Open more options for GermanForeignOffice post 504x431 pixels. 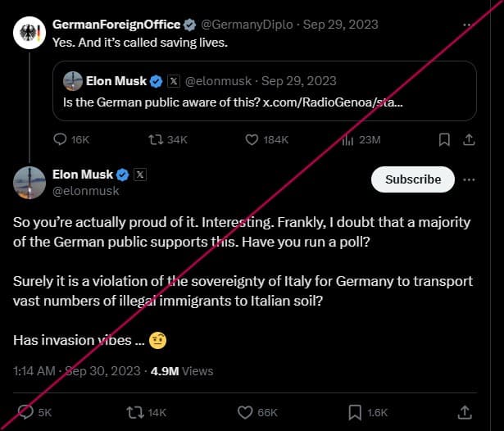tap(468, 25)
